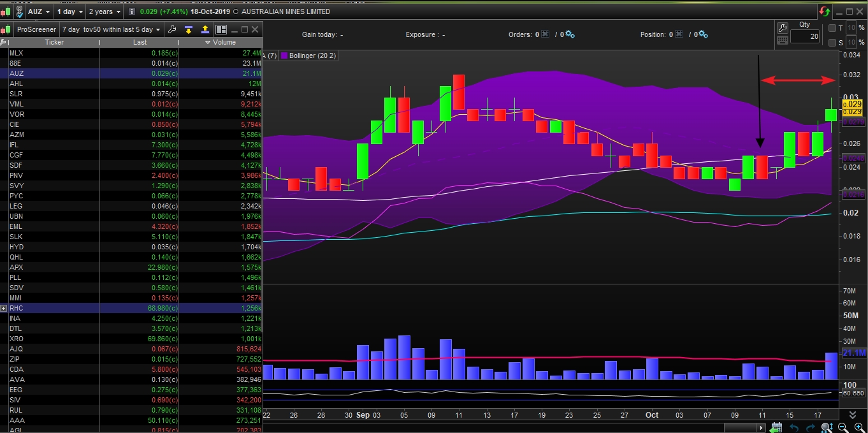868x433 pixels.
Task: Click the double chevron down icon under price scale
Action: [x=853, y=415]
